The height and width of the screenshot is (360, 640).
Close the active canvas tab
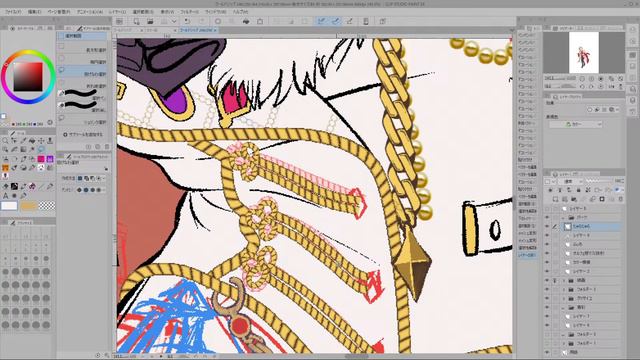pyautogui.click(x=216, y=30)
